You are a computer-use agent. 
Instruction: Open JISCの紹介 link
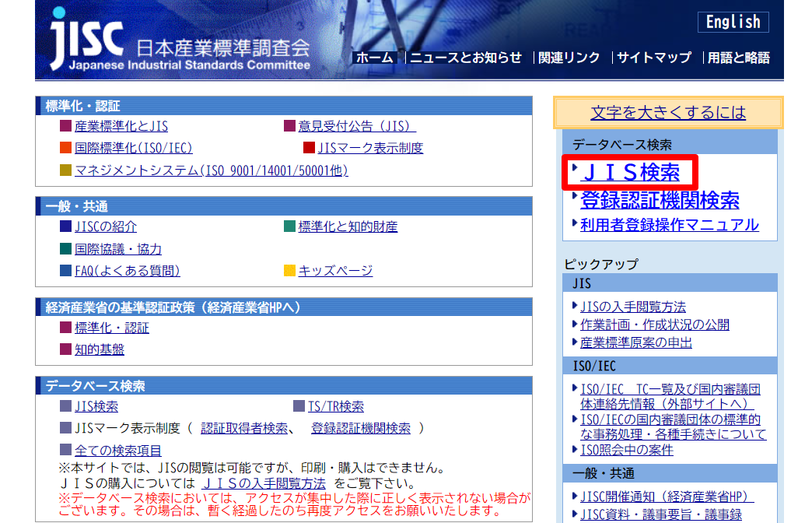(106, 226)
